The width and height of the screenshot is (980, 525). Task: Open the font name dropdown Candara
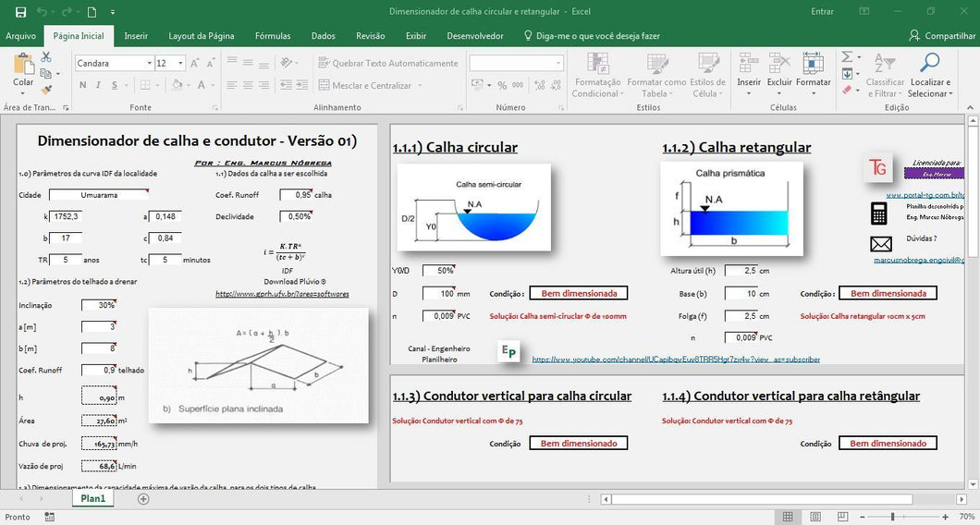point(150,64)
